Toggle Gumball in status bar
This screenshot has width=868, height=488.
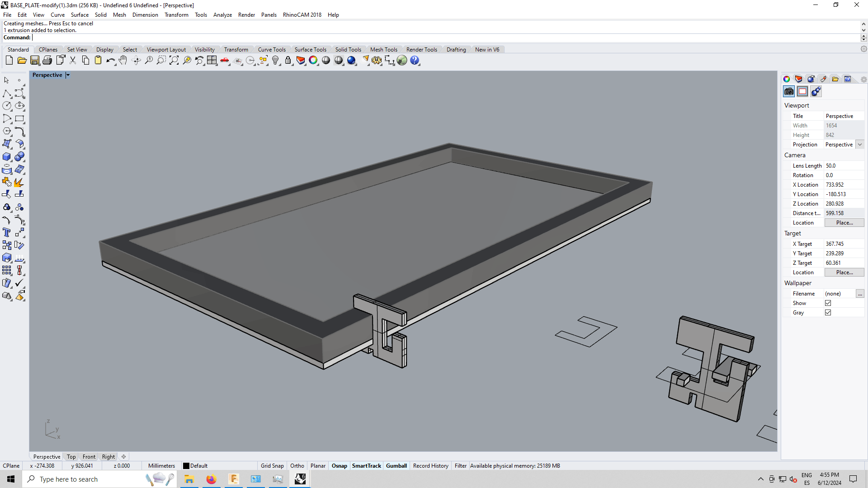point(396,466)
